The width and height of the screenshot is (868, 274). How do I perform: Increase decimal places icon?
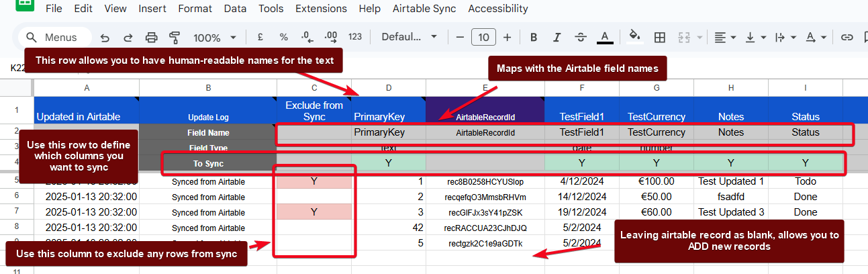(x=331, y=38)
